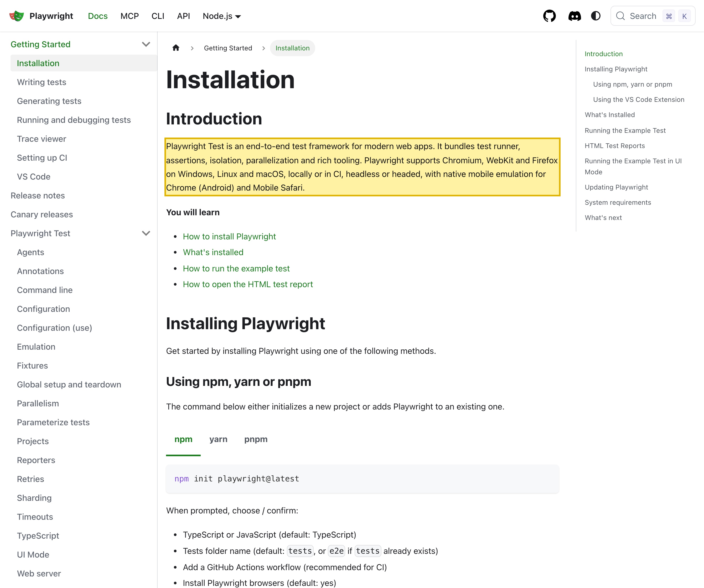
Task: Open How to open the HTML test report
Action: (x=248, y=284)
